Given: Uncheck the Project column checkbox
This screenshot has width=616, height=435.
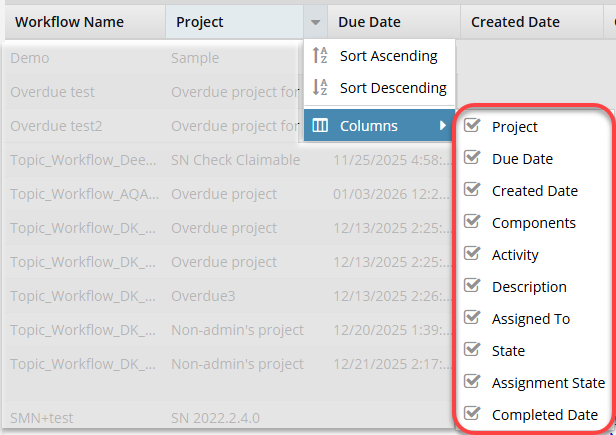Looking at the screenshot, I should [473, 127].
